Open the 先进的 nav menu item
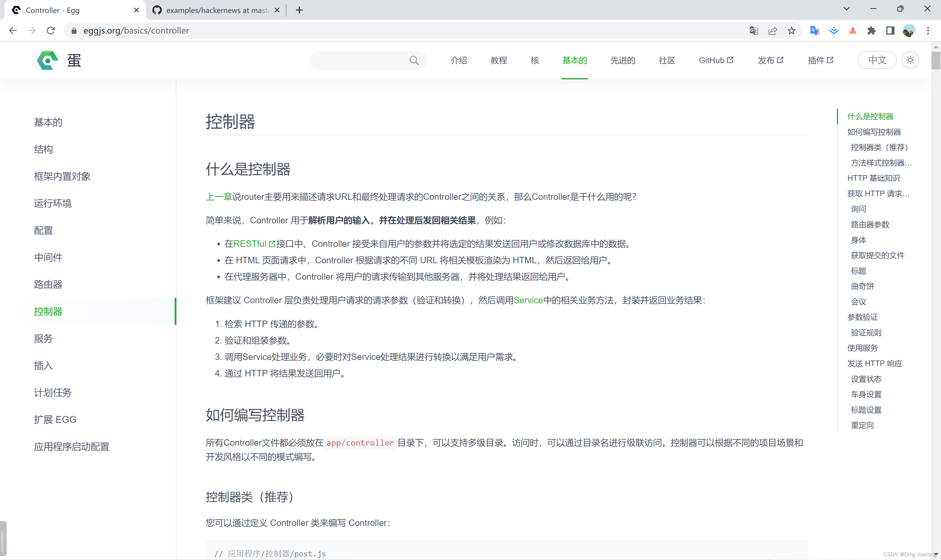The width and height of the screenshot is (941, 560). (623, 60)
